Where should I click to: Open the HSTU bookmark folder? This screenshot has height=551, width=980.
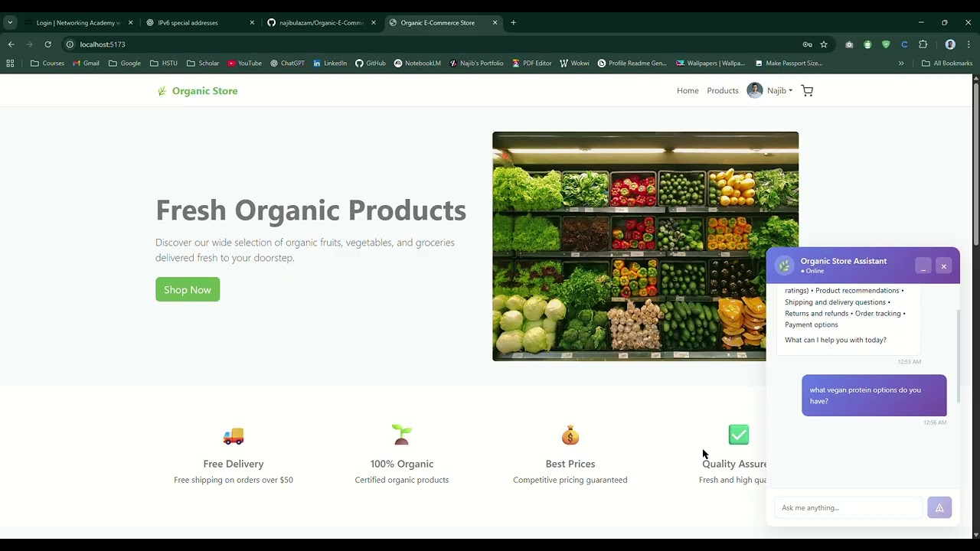coord(164,64)
